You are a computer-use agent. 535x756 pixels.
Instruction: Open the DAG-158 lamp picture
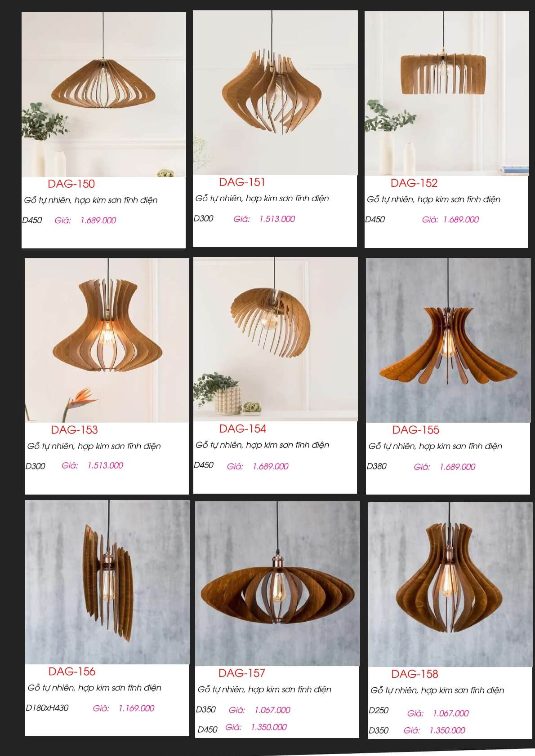pyautogui.click(x=450, y=584)
